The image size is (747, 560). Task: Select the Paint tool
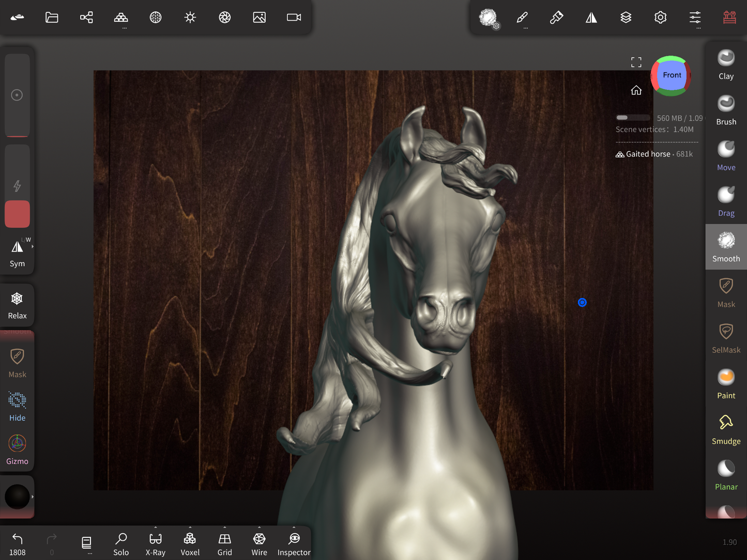tap(726, 383)
